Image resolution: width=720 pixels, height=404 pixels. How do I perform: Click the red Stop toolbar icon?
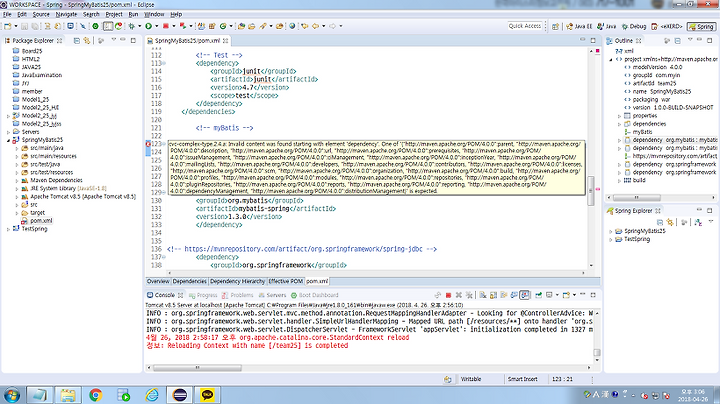(166, 26)
